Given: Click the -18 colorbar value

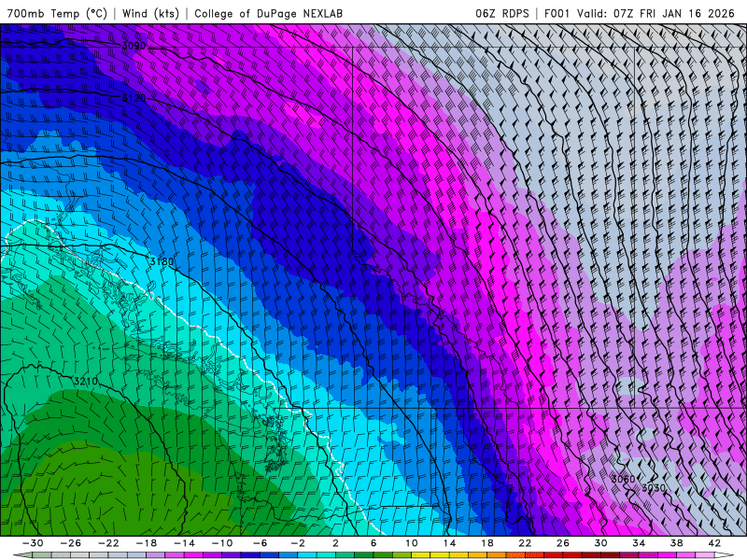Looking at the screenshot, I should (147, 543).
